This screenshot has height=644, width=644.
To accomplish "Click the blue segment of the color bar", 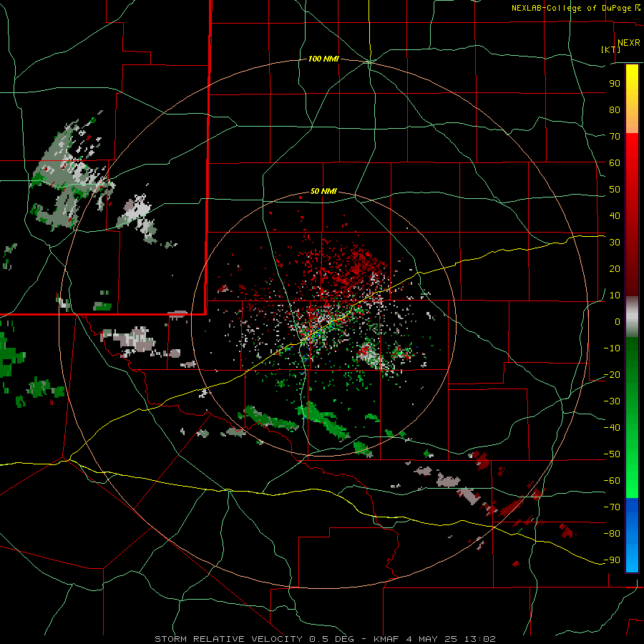I will coord(632,535).
